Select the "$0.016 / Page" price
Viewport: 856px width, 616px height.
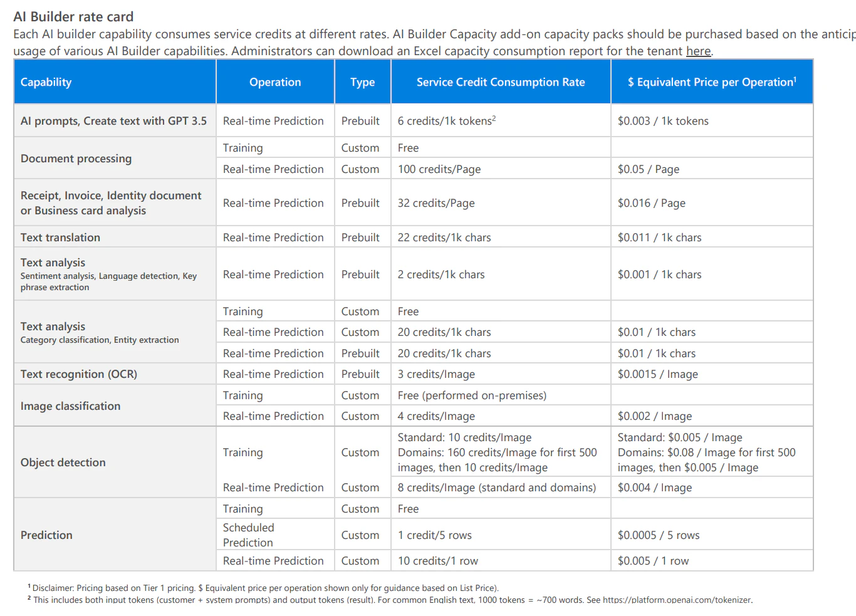[x=652, y=203]
